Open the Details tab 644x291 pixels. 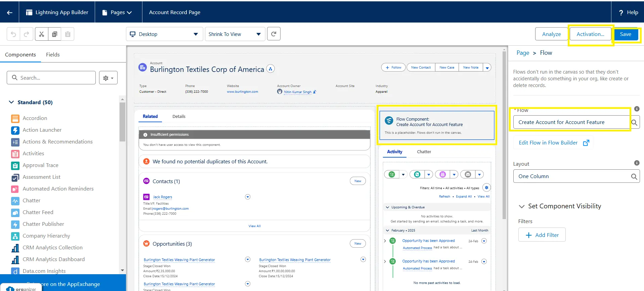(179, 117)
